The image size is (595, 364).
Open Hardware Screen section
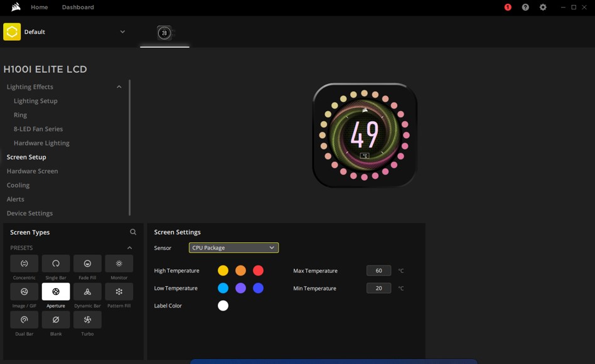click(32, 171)
